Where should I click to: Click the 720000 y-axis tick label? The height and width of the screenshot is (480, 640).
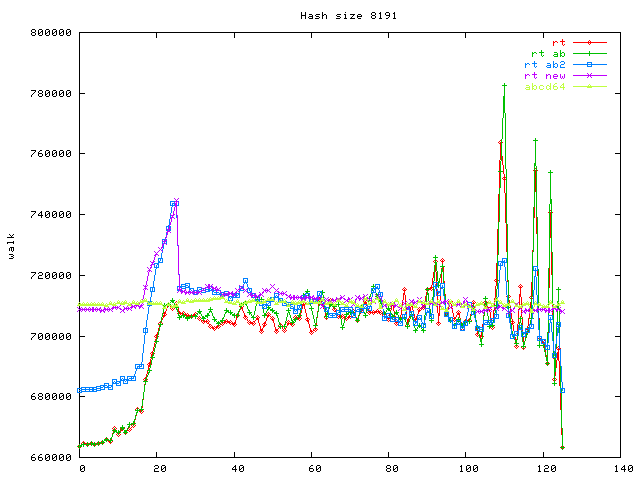(50, 275)
